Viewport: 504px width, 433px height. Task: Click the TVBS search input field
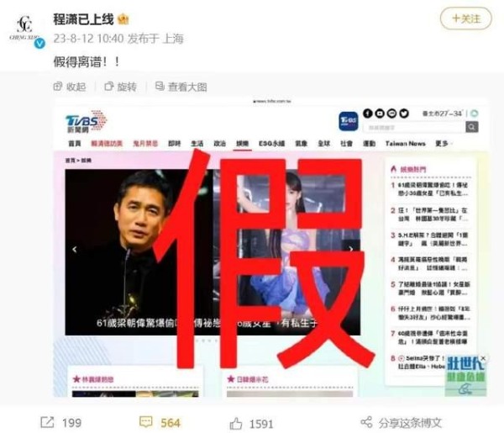[x=414, y=128]
